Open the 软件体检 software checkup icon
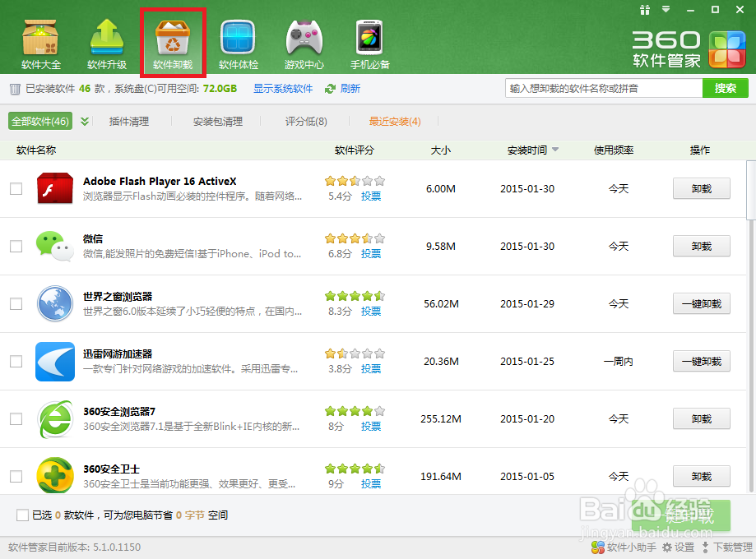The width and height of the screenshot is (756, 559). click(x=239, y=44)
